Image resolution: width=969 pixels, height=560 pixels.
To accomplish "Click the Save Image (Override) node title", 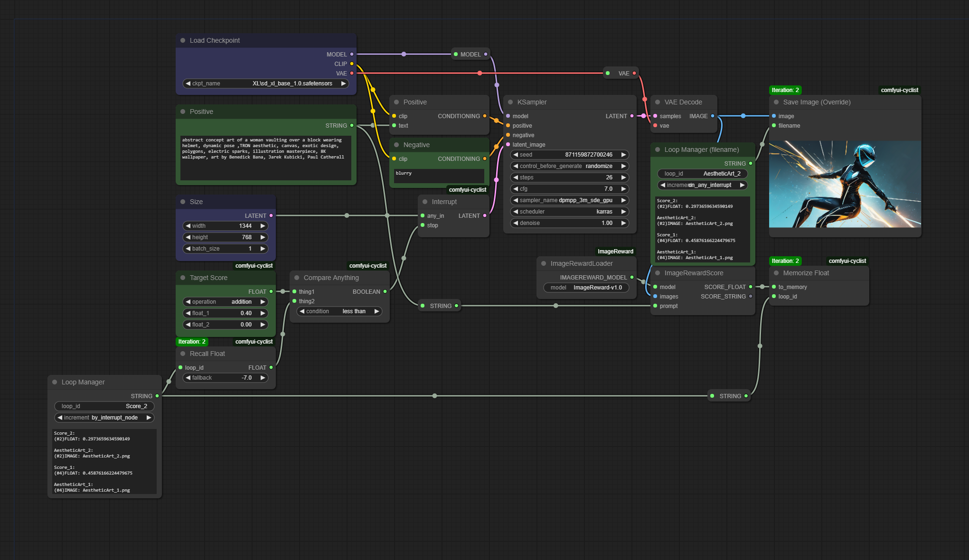I will pos(817,102).
